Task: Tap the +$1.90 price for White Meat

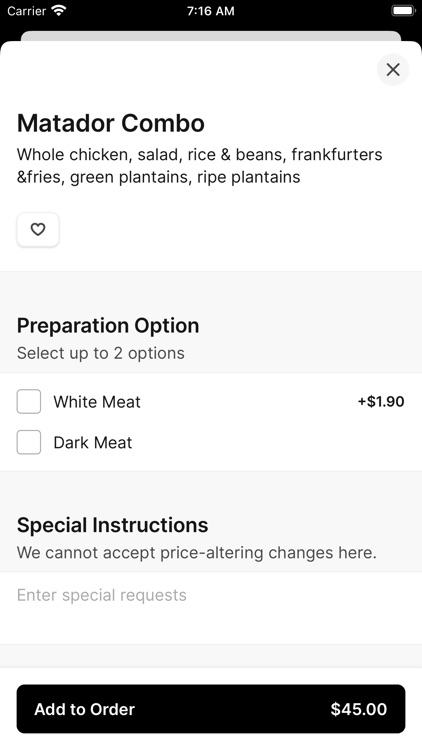Action: click(381, 401)
